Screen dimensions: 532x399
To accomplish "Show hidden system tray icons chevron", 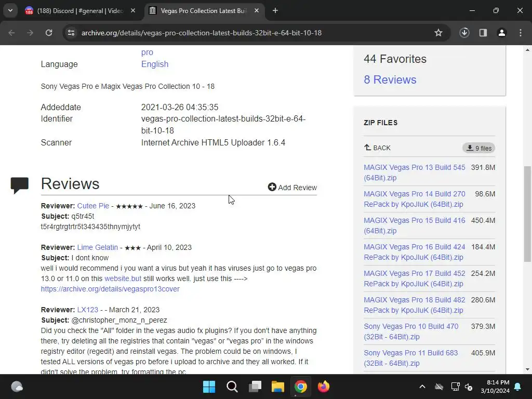I will pyautogui.click(x=422, y=387).
